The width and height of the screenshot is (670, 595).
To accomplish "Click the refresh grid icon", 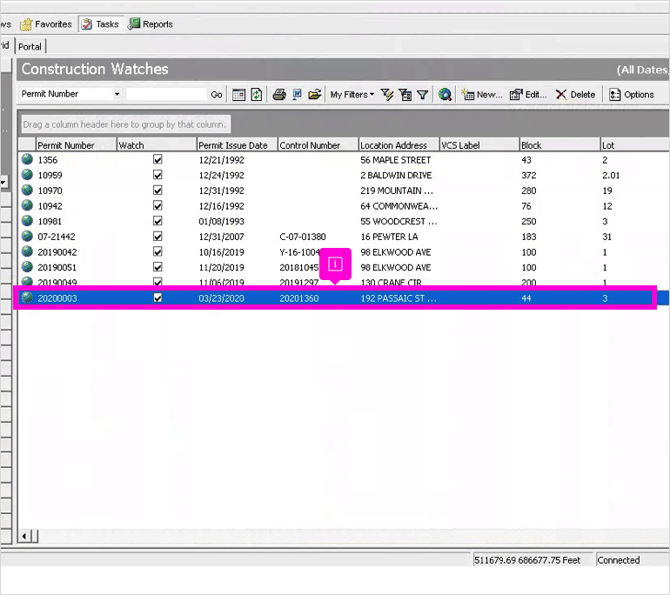I will coord(256,94).
